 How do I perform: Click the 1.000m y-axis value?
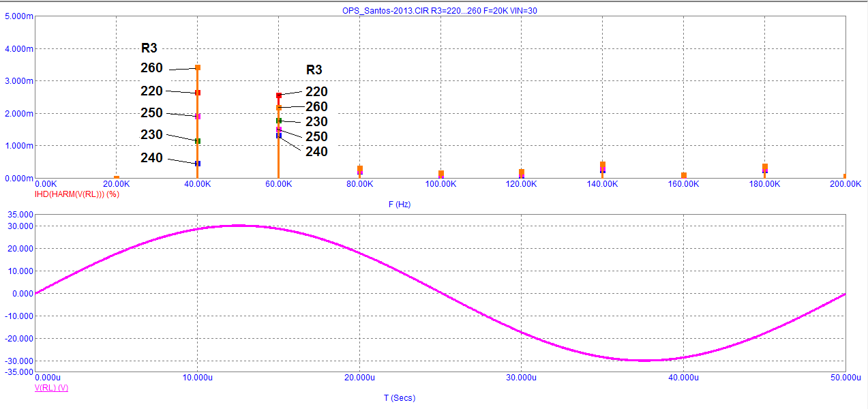[18, 145]
